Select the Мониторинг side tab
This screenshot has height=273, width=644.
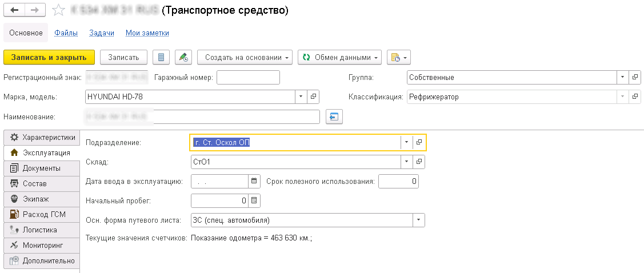pos(41,246)
